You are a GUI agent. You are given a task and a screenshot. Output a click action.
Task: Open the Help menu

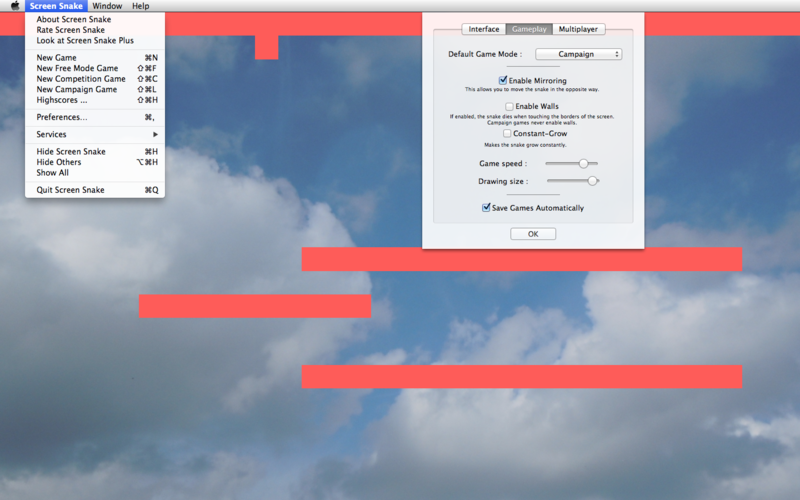140,6
